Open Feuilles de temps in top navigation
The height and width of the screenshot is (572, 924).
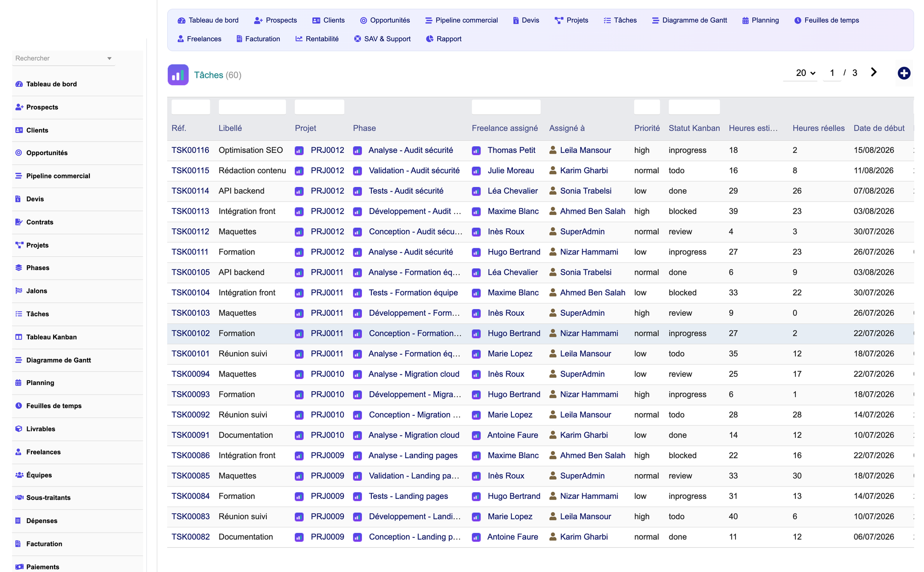coord(827,20)
